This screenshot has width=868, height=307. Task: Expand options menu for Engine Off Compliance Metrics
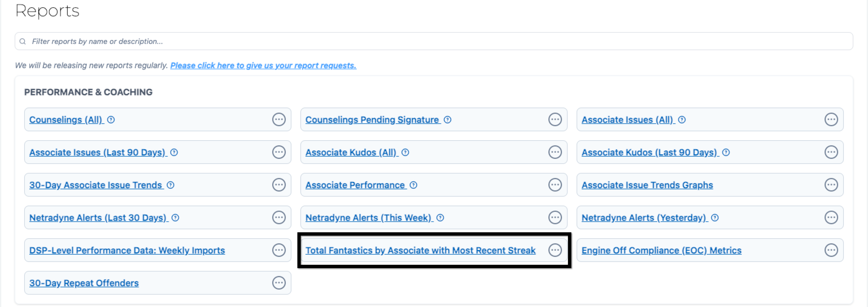pyautogui.click(x=831, y=250)
